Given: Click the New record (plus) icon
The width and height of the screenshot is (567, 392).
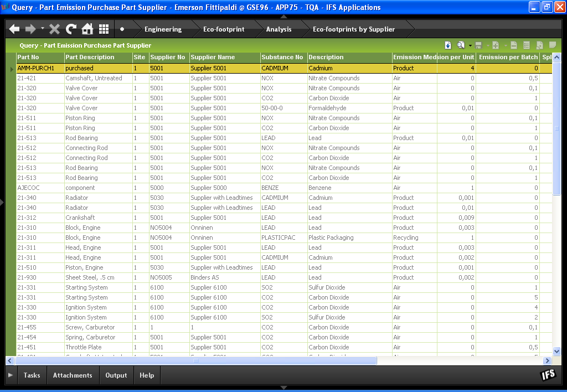Looking at the screenshot, I should (x=496, y=45).
